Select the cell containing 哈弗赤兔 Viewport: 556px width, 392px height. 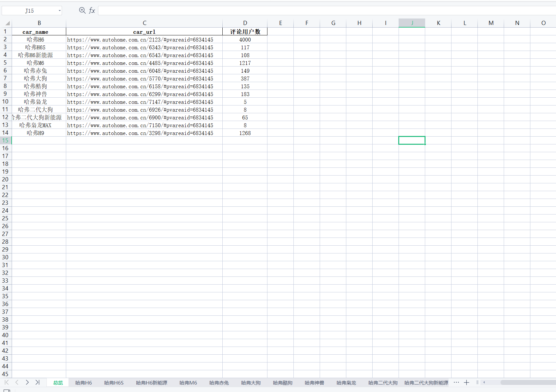pyautogui.click(x=39, y=71)
